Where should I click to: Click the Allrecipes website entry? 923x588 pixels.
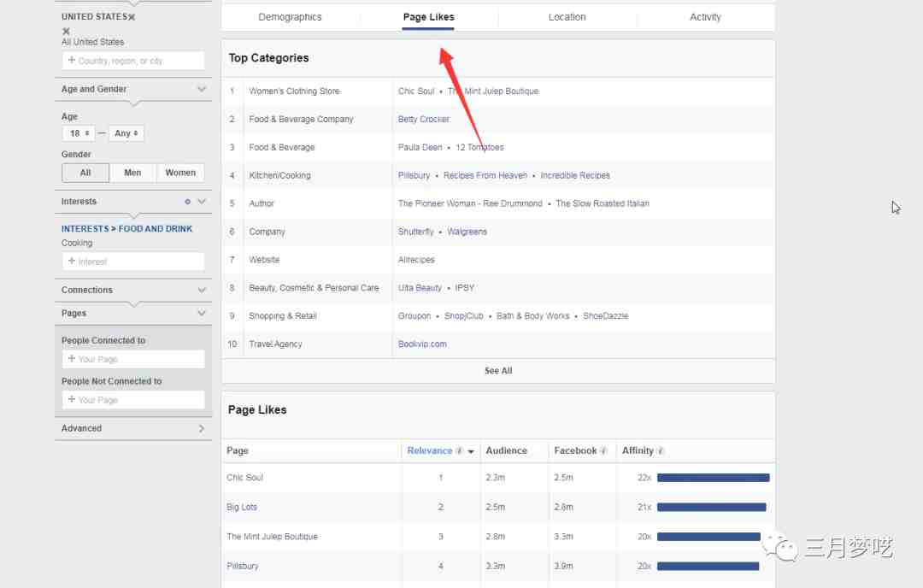point(416,260)
